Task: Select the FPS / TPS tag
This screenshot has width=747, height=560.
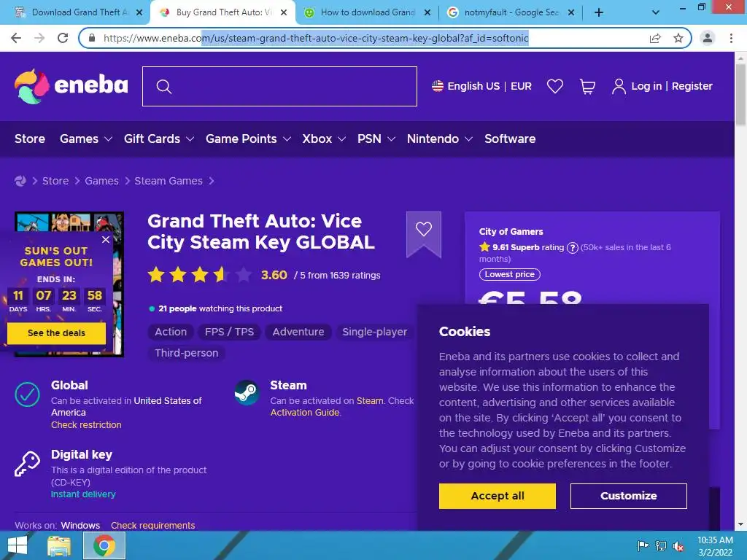Action: pyautogui.click(x=229, y=332)
